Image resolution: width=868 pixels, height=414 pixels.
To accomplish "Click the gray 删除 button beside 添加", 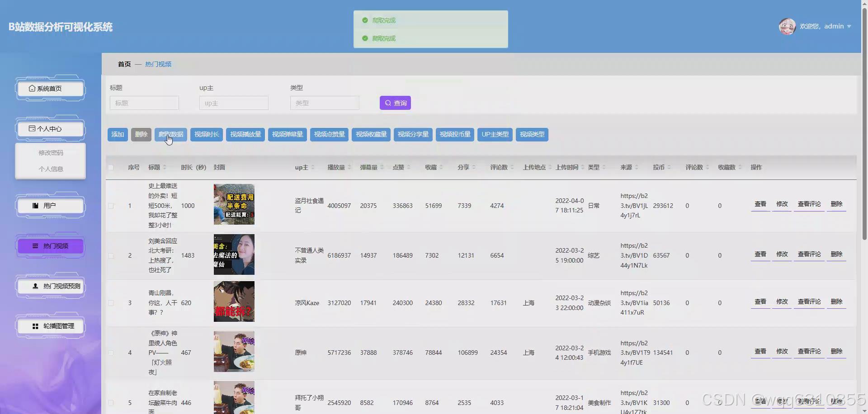I will click(x=141, y=134).
